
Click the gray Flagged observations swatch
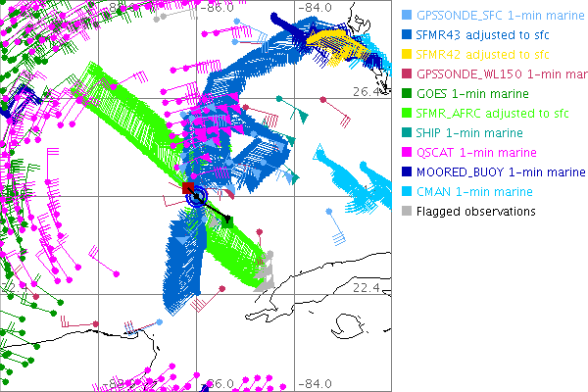coord(407,212)
